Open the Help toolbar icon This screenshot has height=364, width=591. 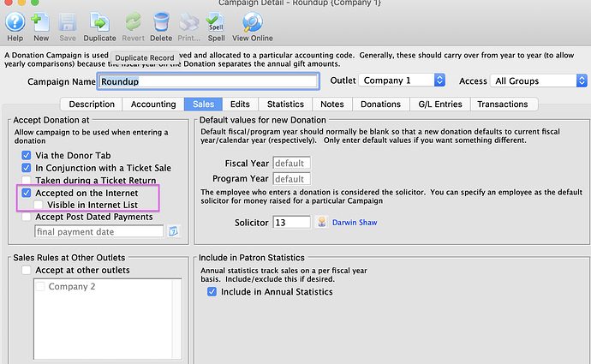(x=15, y=22)
